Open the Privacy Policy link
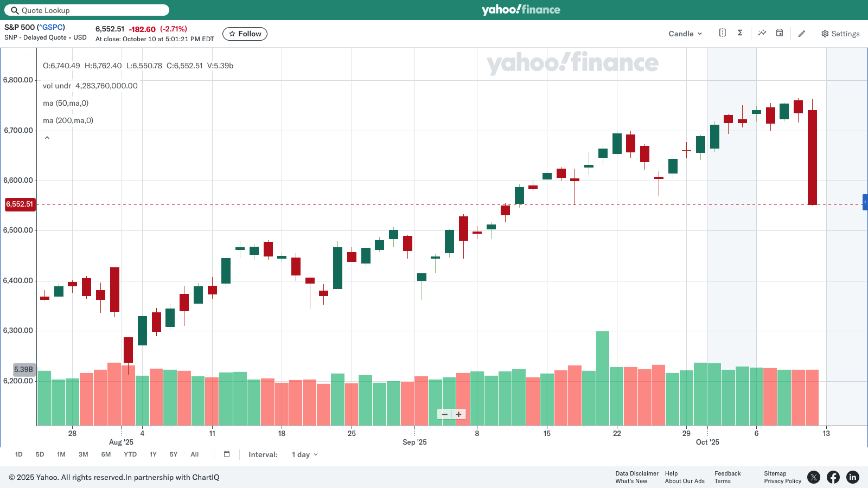Image resolution: width=868 pixels, height=488 pixels. coord(782,481)
